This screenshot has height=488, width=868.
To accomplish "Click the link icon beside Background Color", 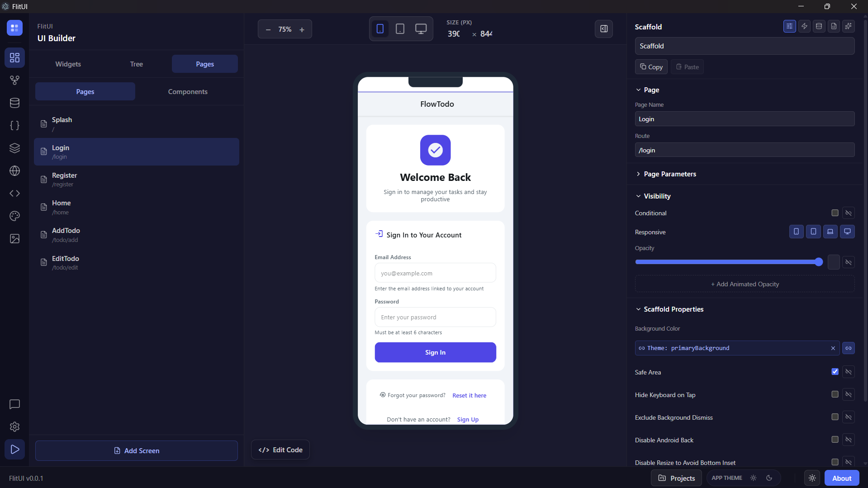I will point(849,348).
